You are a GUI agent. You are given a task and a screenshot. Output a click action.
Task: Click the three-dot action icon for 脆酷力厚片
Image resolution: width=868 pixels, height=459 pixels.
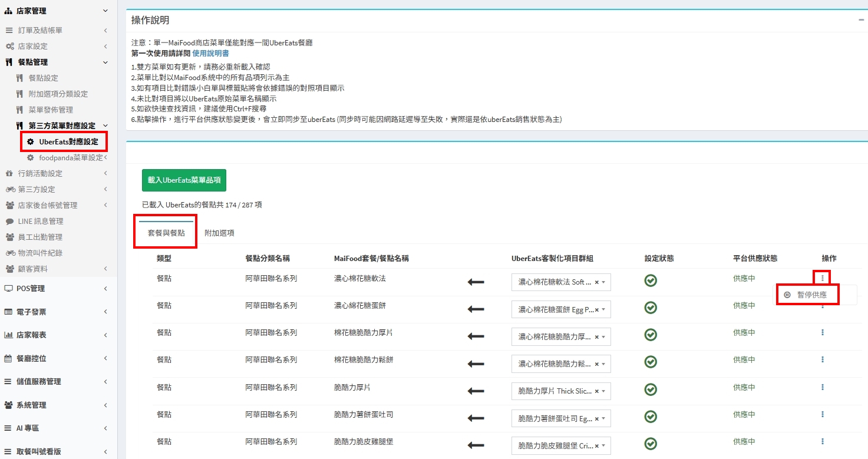tap(822, 387)
